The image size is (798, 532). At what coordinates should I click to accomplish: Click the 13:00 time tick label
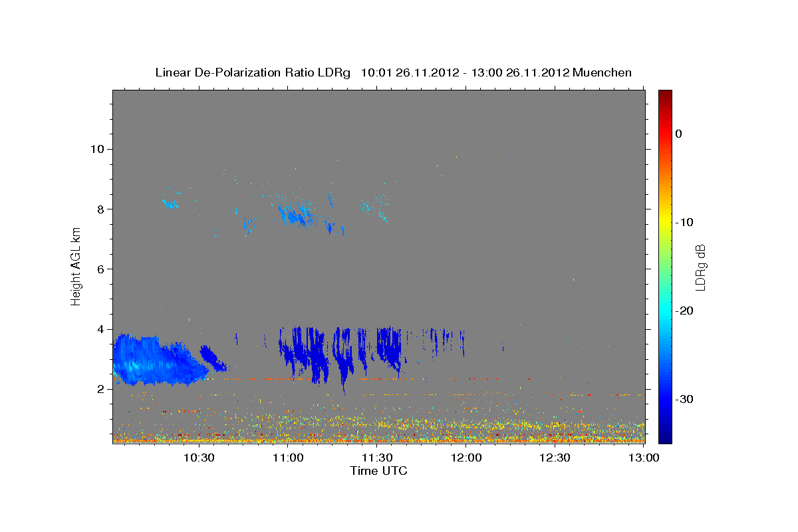pos(643,458)
